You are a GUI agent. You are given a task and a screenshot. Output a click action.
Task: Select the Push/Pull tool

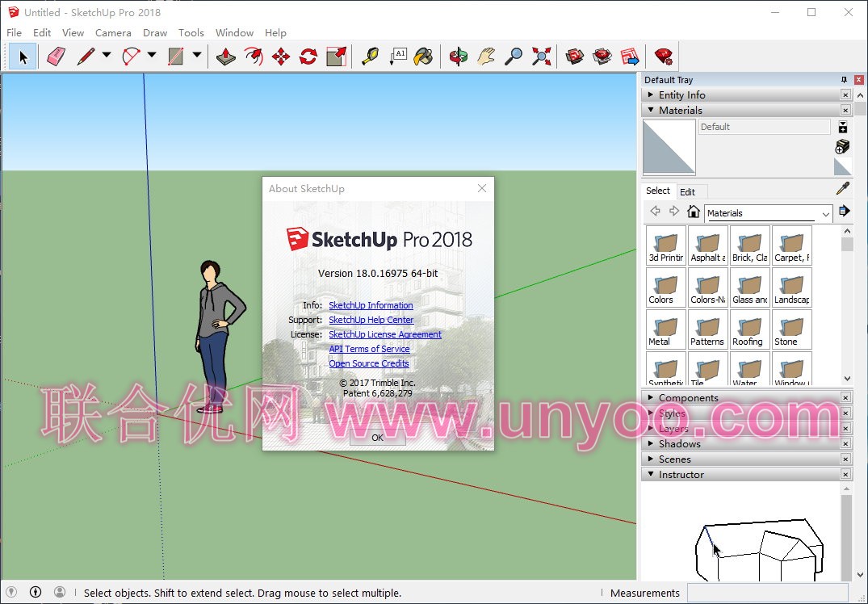(x=226, y=57)
